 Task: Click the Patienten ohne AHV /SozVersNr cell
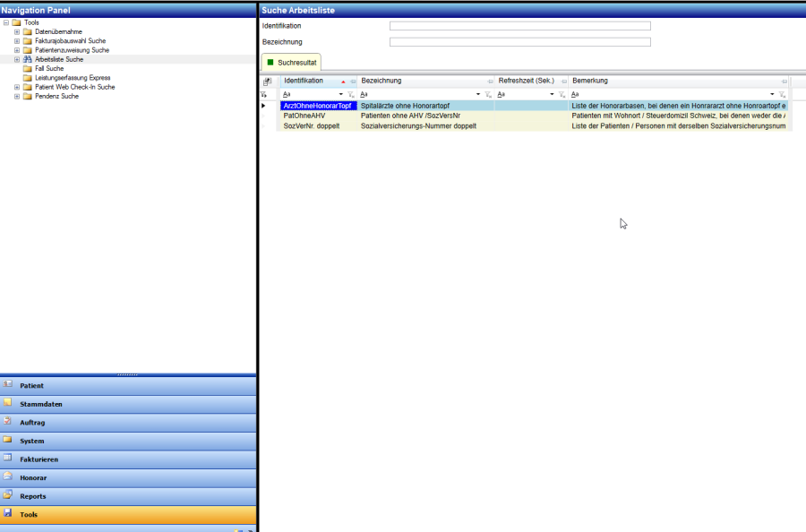coord(425,116)
